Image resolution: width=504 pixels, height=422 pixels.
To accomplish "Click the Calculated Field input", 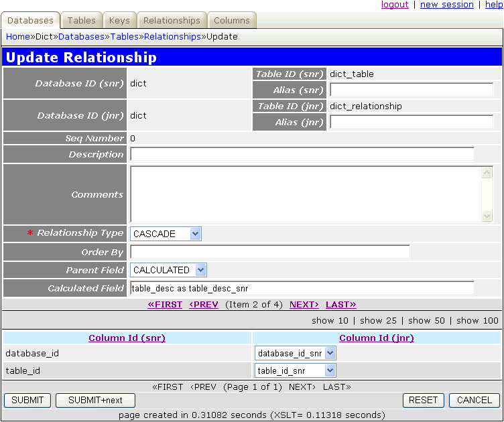I will click(302, 288).
